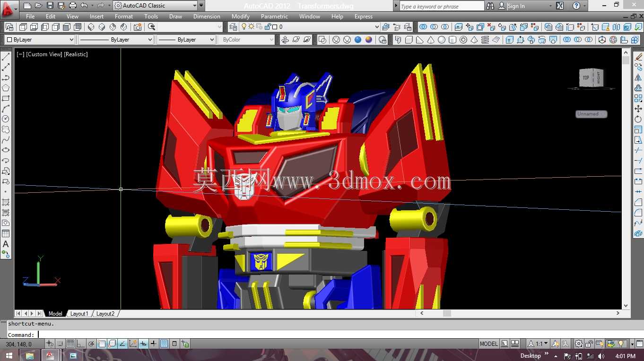Pick the Erase tool in Modify toolbar
This screenshot has width=644, height=361.
coord(638,57)
